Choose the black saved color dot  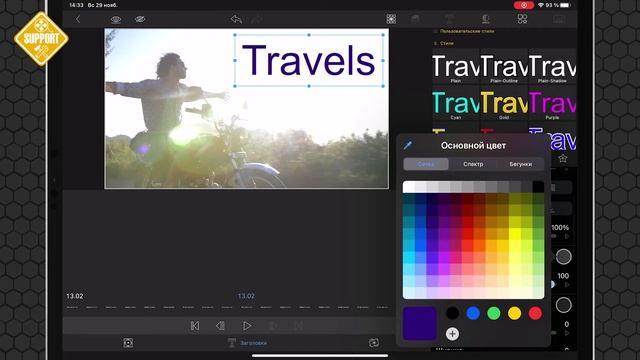click(x=452, y=313)
